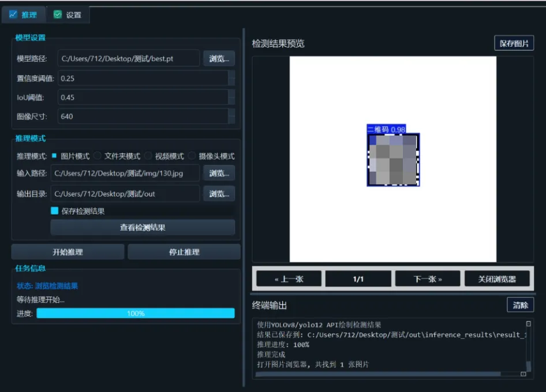Click the 推理 tab's checkmark icon
The image size is (546, 392).
(14, 14)
